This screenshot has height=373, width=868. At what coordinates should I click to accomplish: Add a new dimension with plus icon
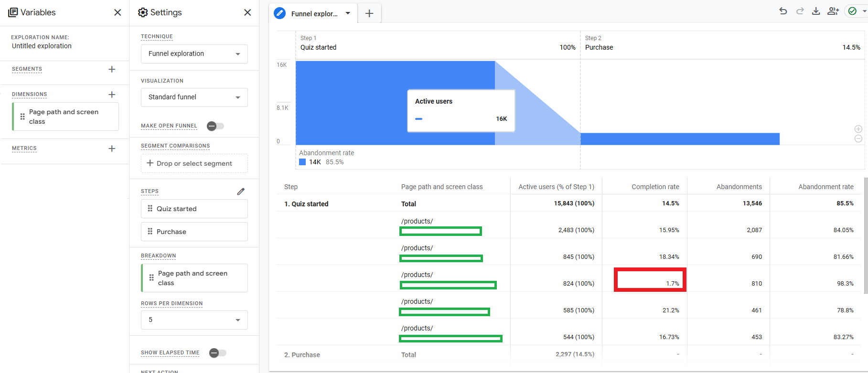[x=112, y=95]
